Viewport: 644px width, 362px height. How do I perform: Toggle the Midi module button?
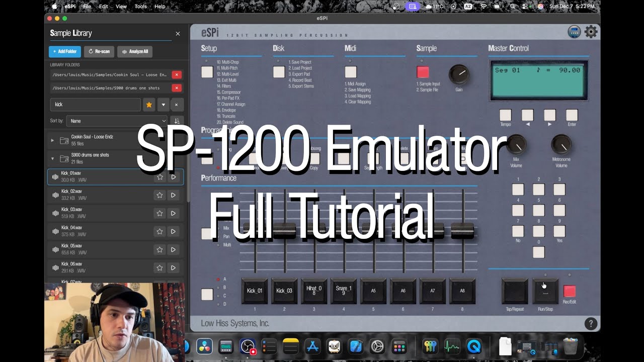click(x=351, y=72)
